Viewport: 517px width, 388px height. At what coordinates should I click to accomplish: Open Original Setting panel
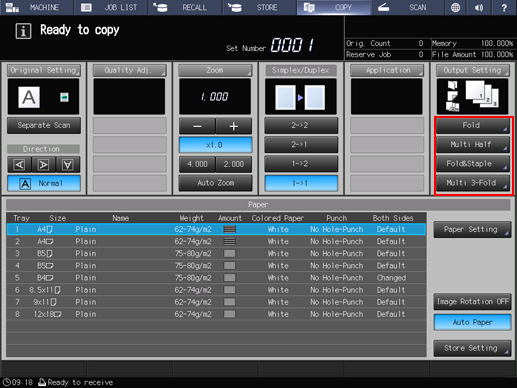44,70
